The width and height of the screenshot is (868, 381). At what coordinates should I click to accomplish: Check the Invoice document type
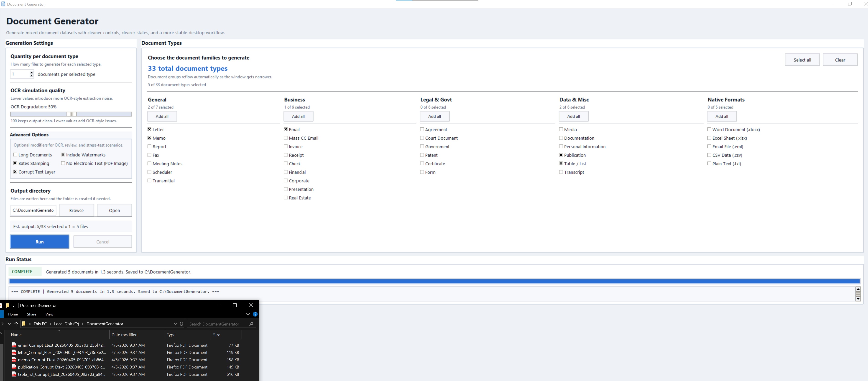(x=285, y=146)
